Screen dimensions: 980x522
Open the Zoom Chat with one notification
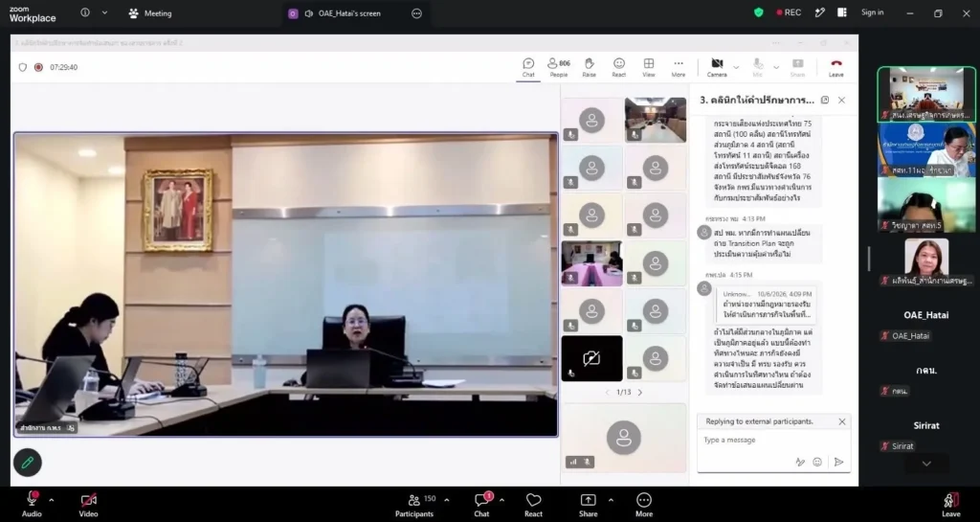click(482, 505)
